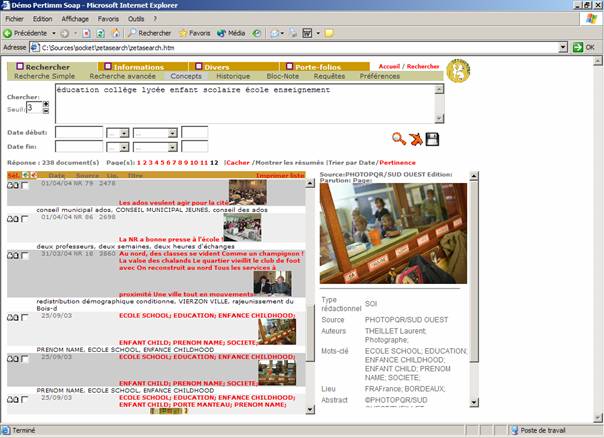
Task: Click the magnifying glass search icon
Action: pyautogui.click(x=399, y=139)
